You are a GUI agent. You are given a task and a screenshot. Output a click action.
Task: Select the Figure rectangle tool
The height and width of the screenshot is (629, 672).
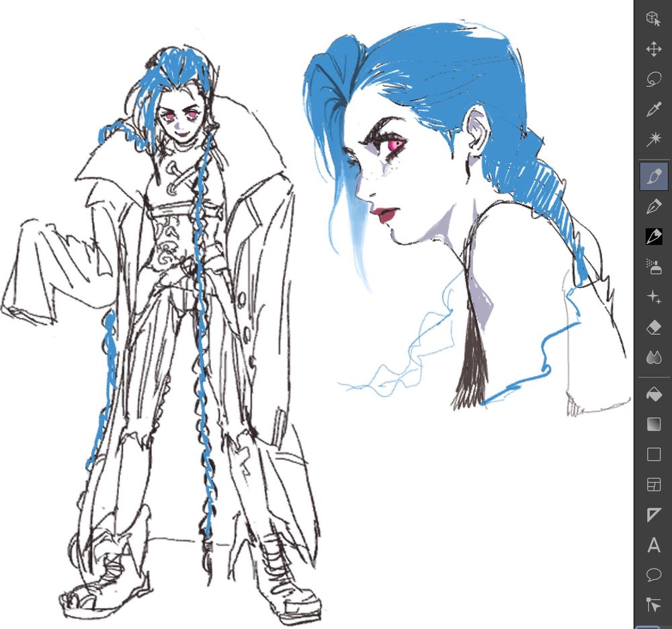[x=653, y=454]
